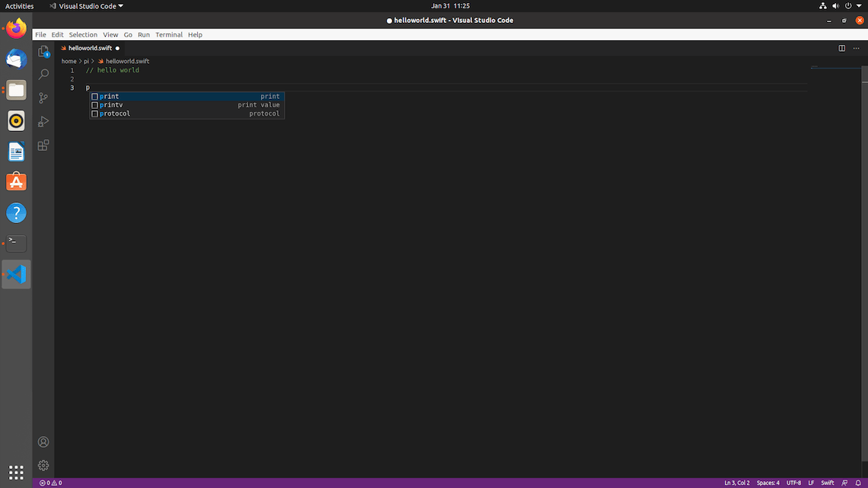The image size is (868, 488).
Task: Show errors and warnings count panel
Action: click(x=50, y=483)
